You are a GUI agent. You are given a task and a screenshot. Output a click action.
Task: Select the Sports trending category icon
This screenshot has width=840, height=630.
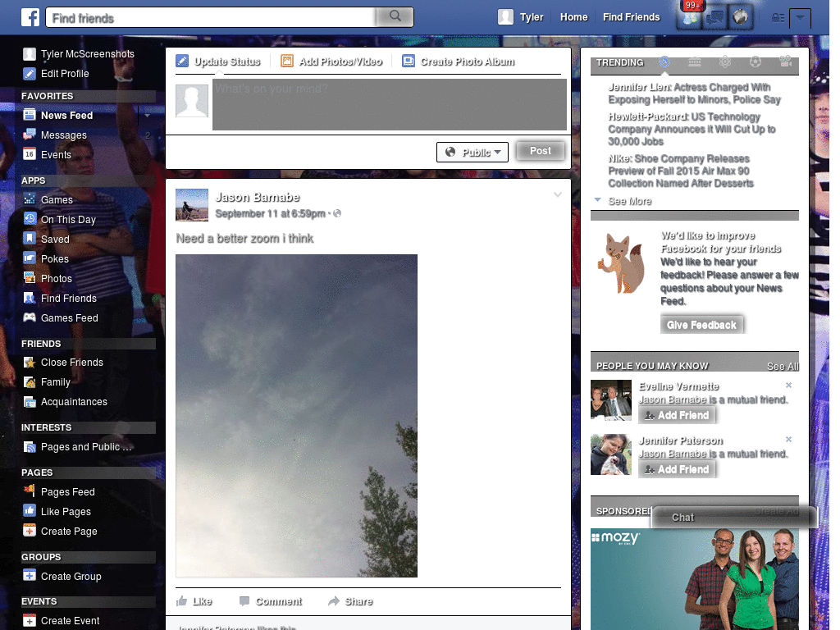tap(756, 62)
